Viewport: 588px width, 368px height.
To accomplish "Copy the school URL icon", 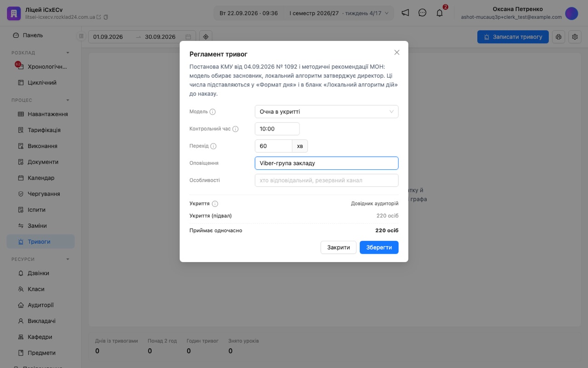I will click(106, 17).
